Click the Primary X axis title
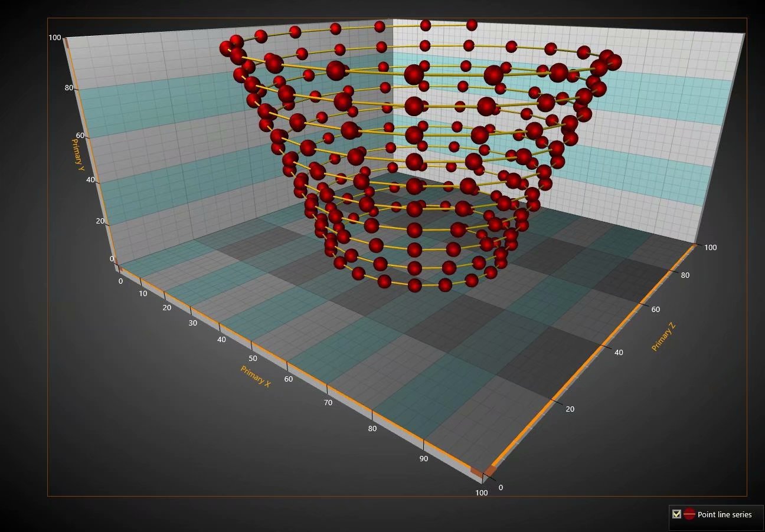Screen dimensions: 765x532 [x=256, y=376]
